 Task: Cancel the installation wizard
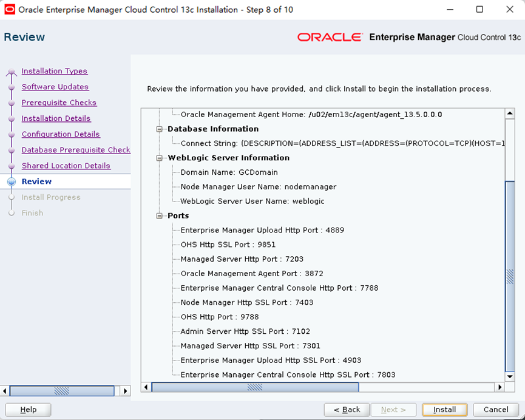pyautogui.click(x=496, y=410)
